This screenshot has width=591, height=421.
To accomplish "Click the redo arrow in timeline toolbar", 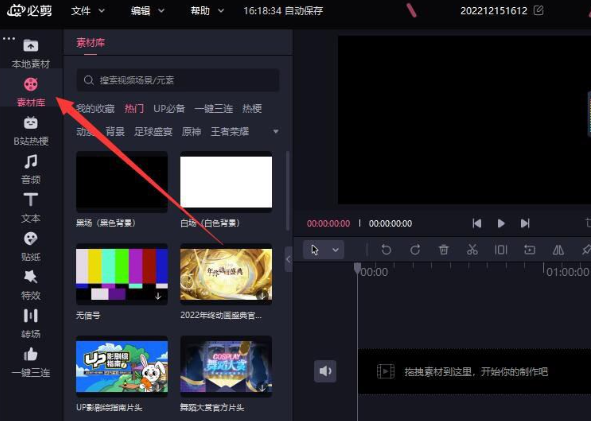I will [x=415, y=250].
